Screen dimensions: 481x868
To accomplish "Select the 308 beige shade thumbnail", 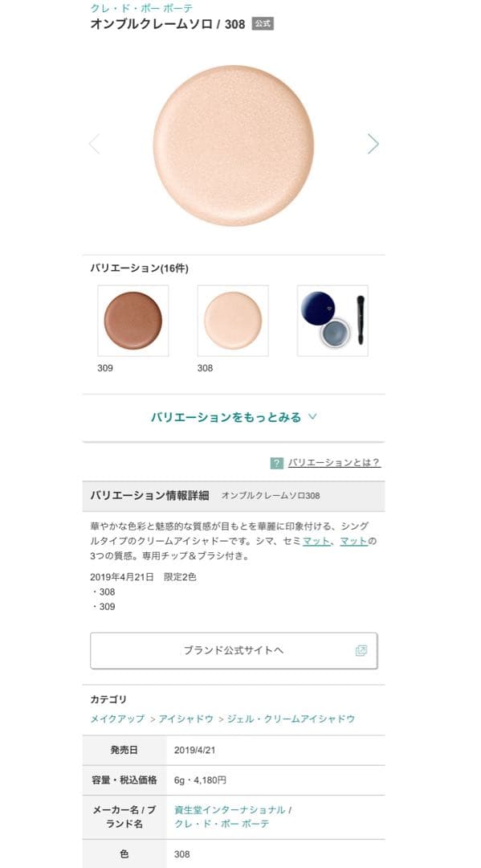I will pyautogui.click(x=233, y=321).
